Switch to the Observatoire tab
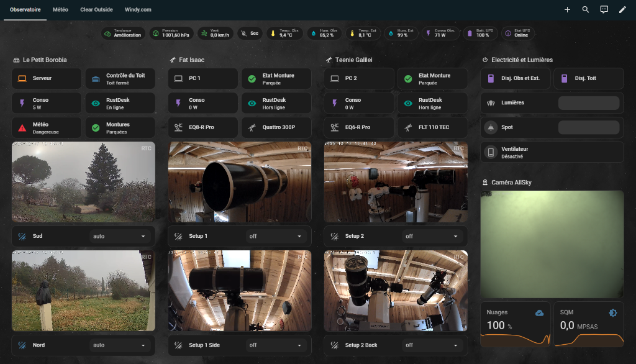This screenshot has height=364, width=636. [25, 10]
